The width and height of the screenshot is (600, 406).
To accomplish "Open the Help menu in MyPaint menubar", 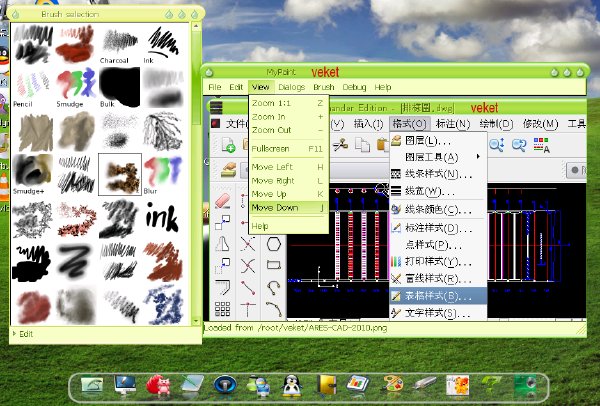I will (383, 87).
